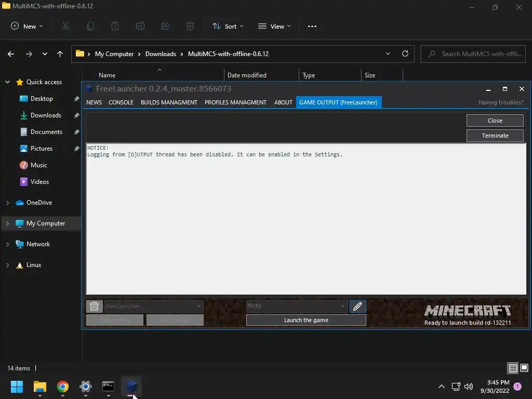The width and height of the screenshot is (532, 399).
Task: Open the See more ellipsis in Explorer
Action: (312, 26)
